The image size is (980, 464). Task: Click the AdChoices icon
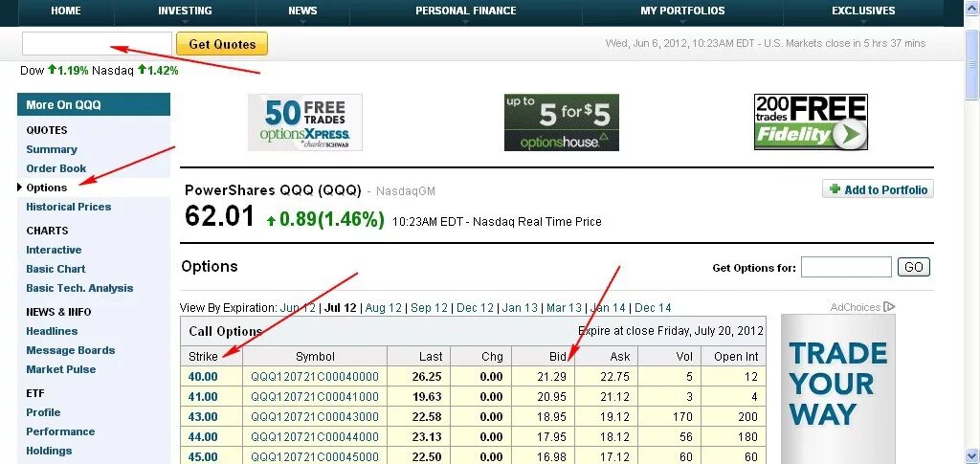(x=889, y=307)
